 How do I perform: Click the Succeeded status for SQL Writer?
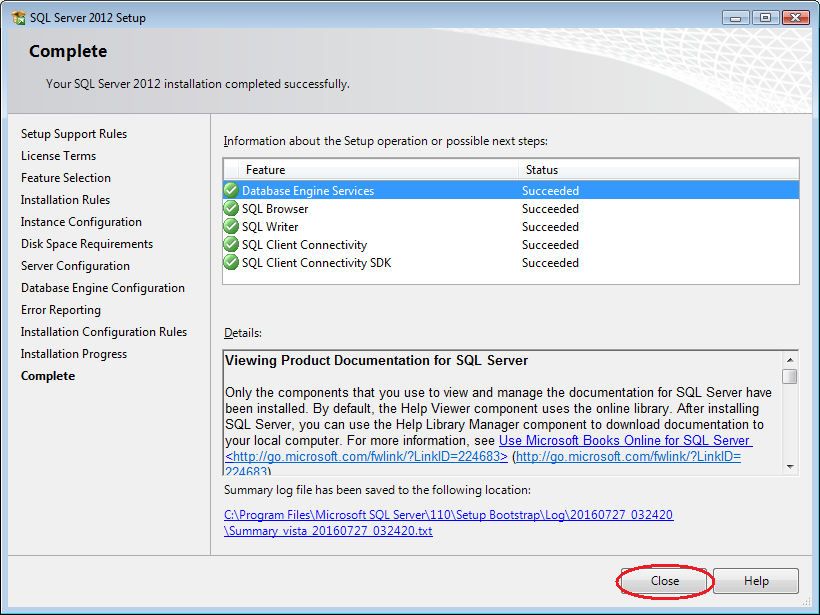point(550,226)
